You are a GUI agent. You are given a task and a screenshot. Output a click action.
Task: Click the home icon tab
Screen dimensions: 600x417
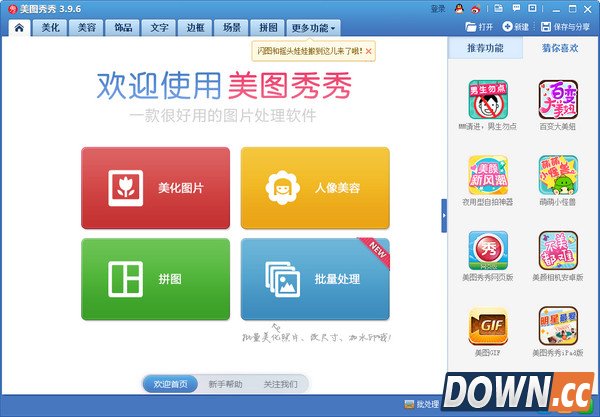18,28
